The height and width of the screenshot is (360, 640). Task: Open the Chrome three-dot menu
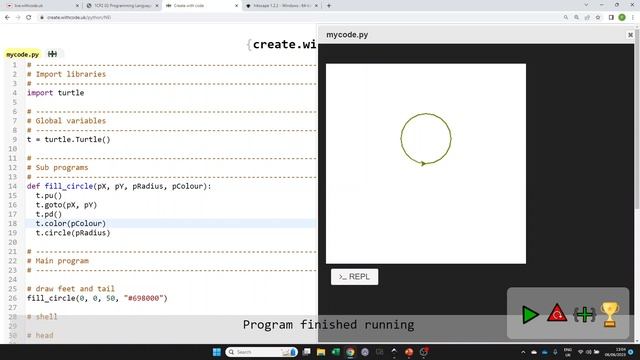633,18
